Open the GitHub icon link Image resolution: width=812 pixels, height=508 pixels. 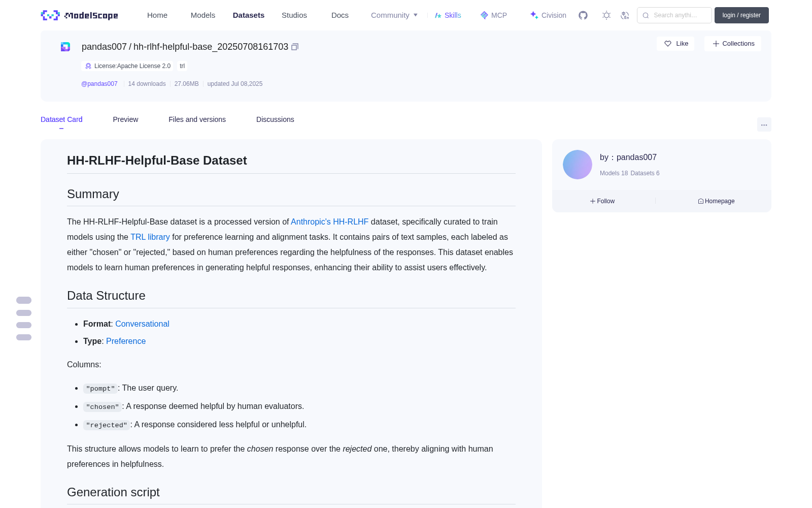coord(583,15)
